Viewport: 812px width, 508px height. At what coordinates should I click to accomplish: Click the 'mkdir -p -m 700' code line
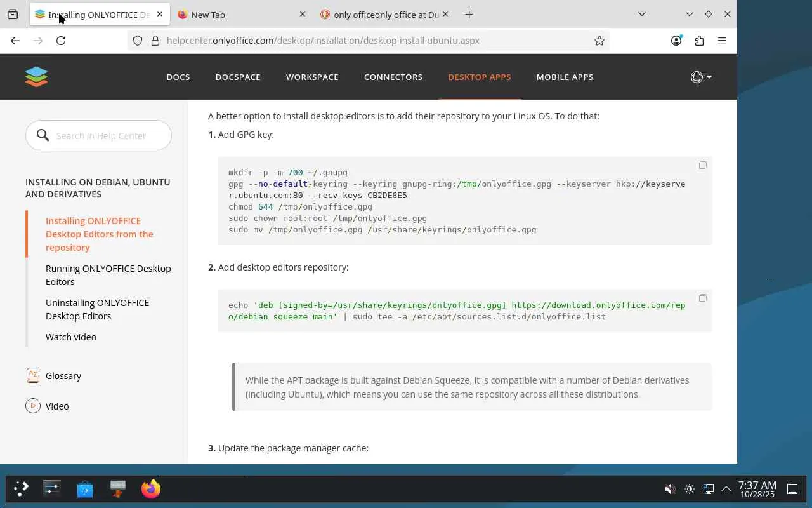pos(288,172)
